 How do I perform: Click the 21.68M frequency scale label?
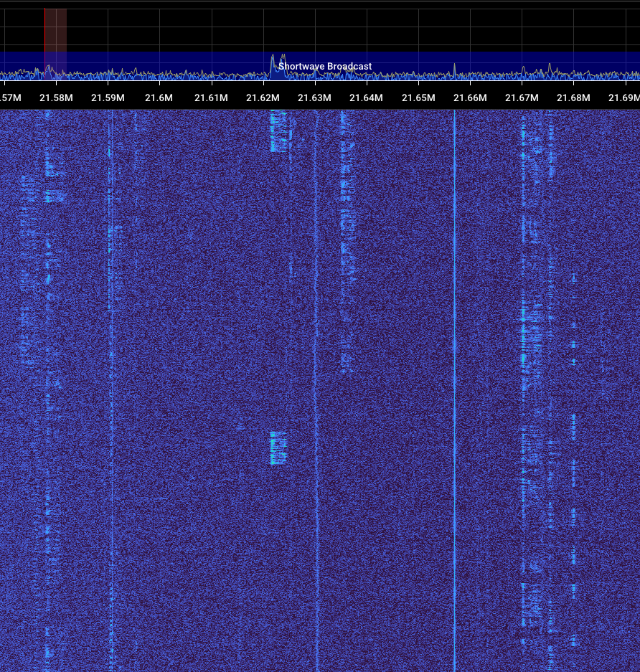(573, 98)
